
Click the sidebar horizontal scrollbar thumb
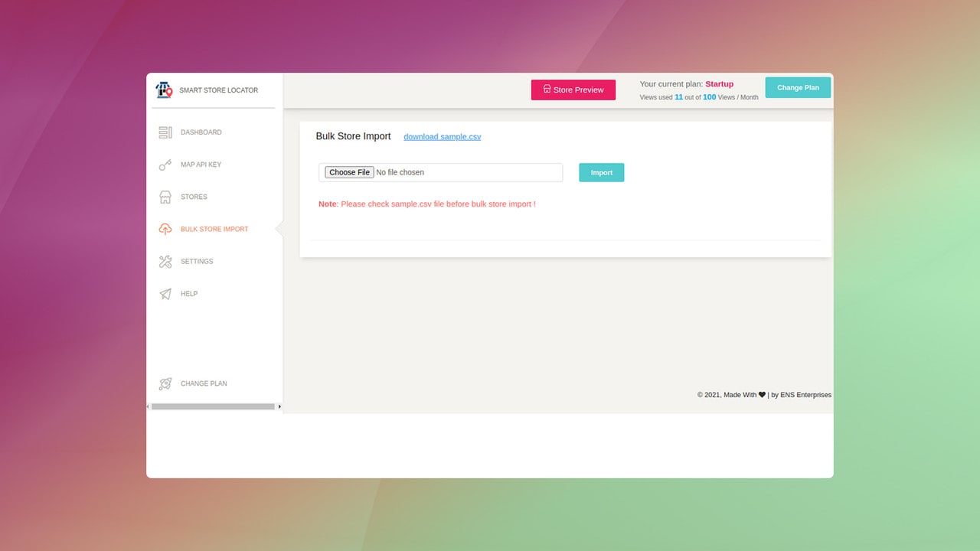tap(213, 406)
